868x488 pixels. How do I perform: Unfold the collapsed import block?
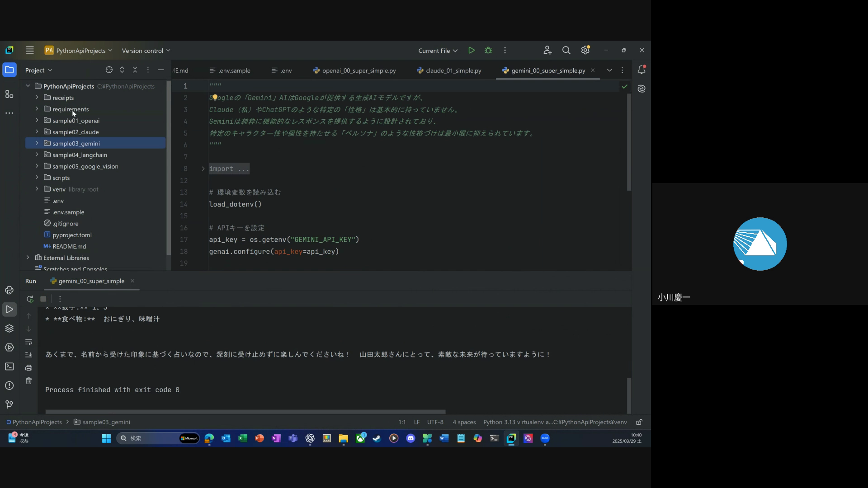(x=203, y=169)
